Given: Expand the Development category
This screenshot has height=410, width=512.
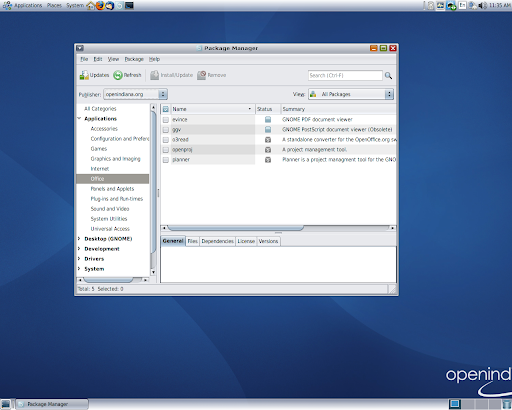Looking at the screenshot, I should (x=79, y=249).
